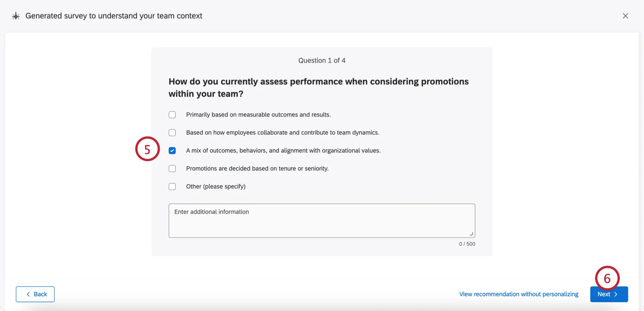This screenshot has width=644, height=311.
Task: Check the 'Other (please specify)' option
Action: (172, 186)
